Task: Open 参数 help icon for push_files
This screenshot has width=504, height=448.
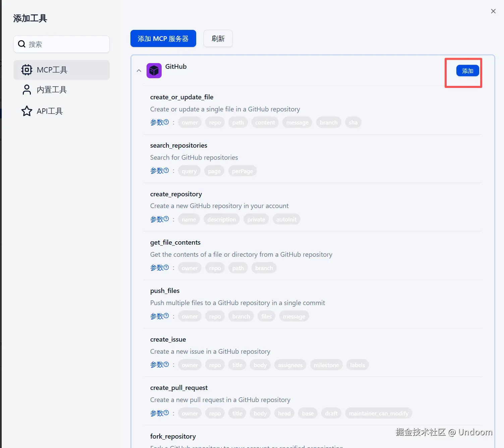Action: 166,316
